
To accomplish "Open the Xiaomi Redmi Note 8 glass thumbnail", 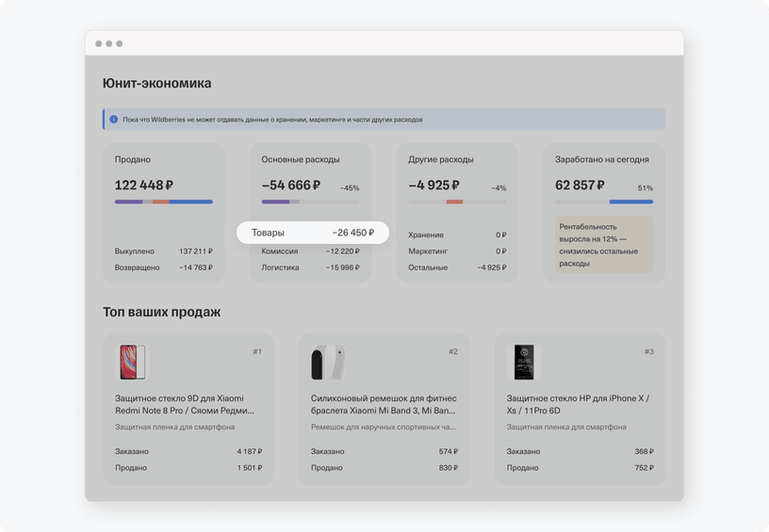I will click(x=133, y=362).
